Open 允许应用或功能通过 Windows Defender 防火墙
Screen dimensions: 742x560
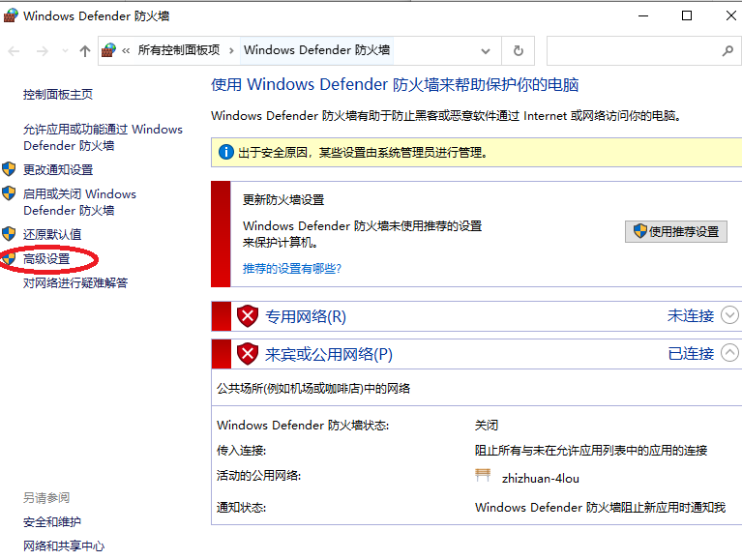coord(103,137)
